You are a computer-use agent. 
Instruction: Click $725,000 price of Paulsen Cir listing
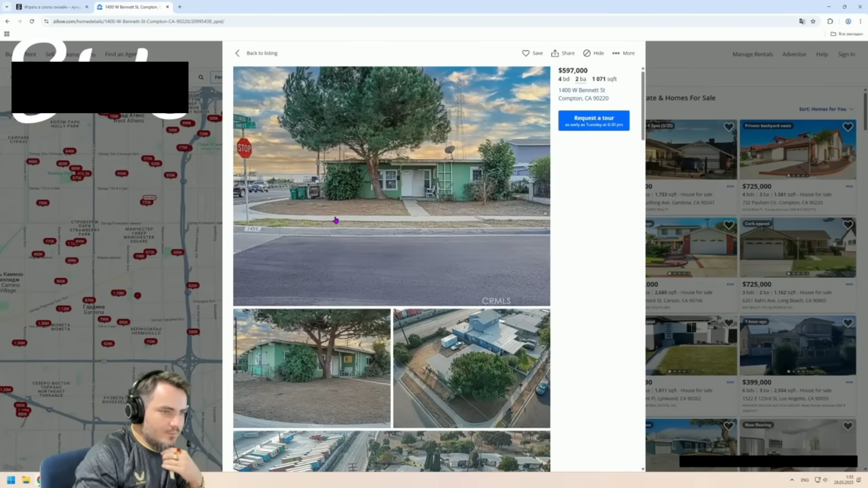[x=756, y=186]
